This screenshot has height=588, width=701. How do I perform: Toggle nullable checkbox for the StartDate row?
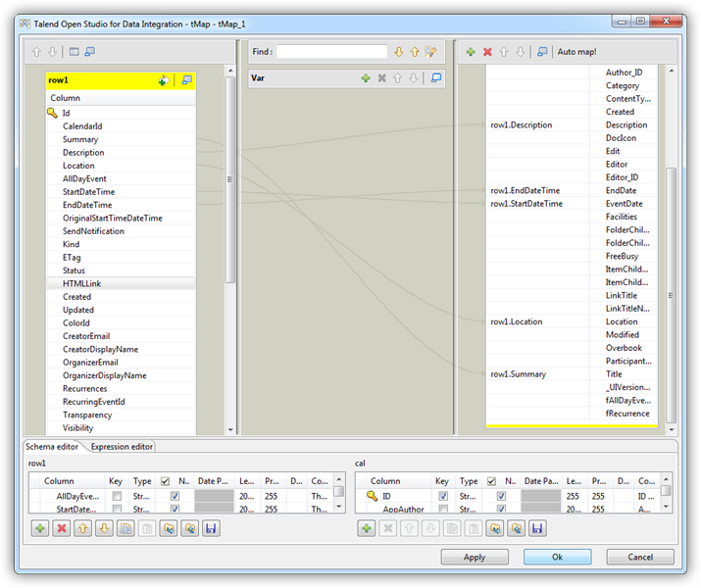175,510
